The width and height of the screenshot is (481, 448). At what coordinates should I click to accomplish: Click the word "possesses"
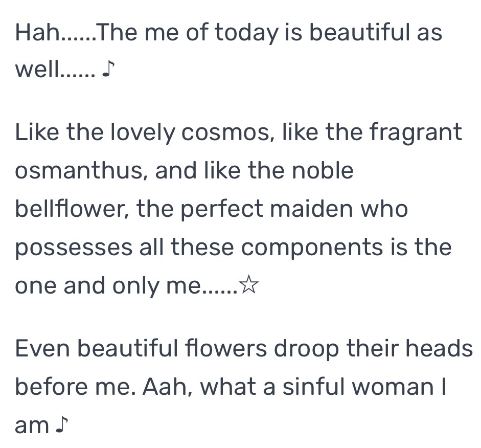pos(74,248)
